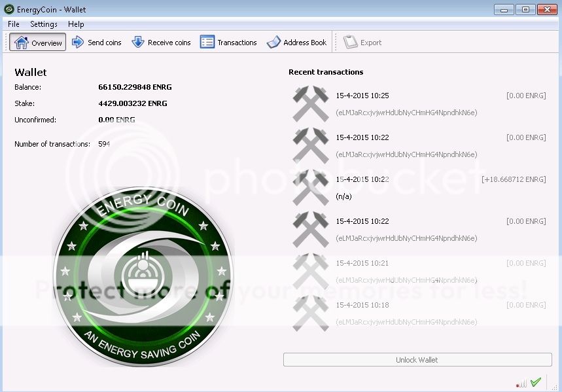The image size is (562, 392).
Task: Open the File menu
Action: (x=14, y=24)
